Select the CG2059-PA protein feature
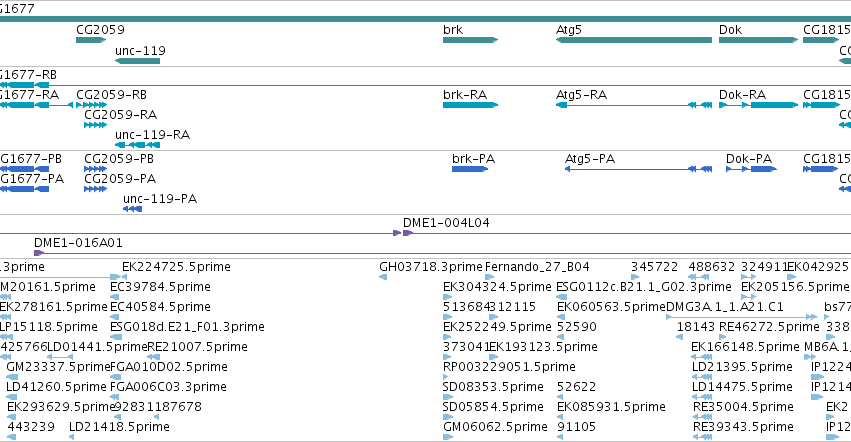Image resolution: width=851 pixels, height=442 pixels. point(95,189)
